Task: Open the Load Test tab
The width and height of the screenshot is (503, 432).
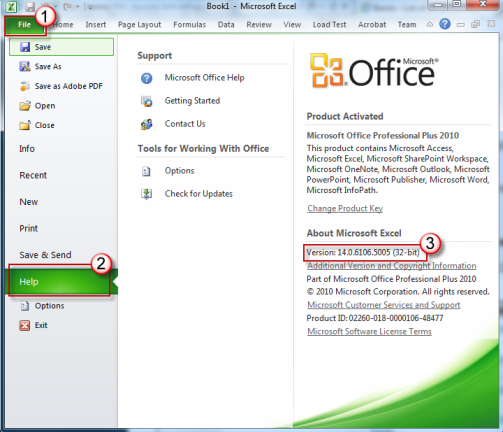Action: click(329, 25)
